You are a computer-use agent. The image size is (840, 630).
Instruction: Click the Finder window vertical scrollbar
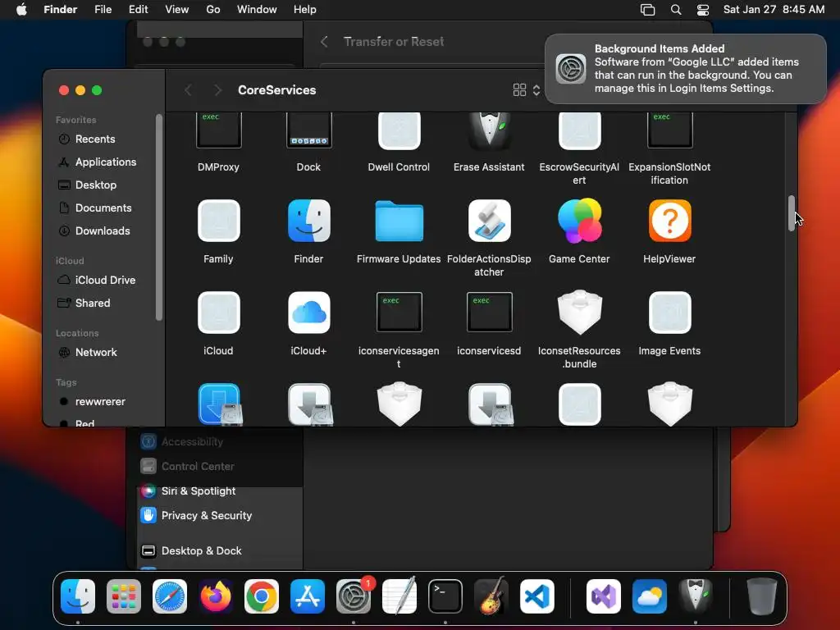click(792, 213)
